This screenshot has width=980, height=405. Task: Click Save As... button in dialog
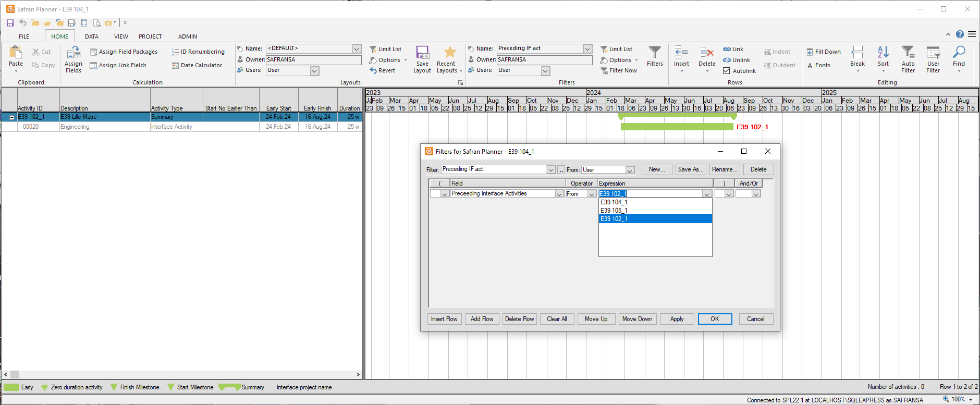(691, 169)
